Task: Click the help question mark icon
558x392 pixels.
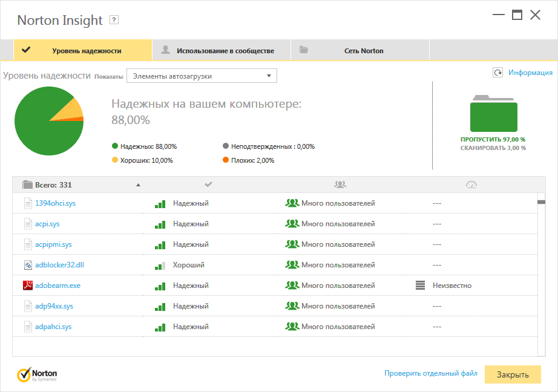Action: [x=114, y=20]
